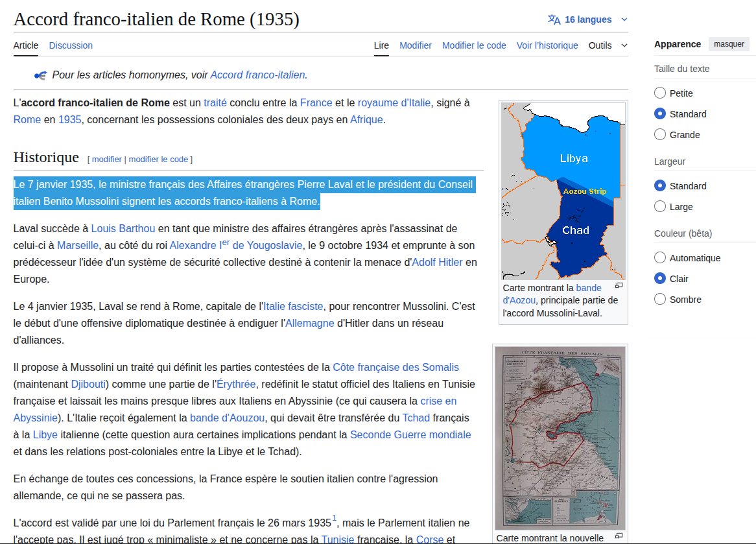Click the homonym disambiguation icon
This screenshot has width=756, height=544.
click(40, 75)
